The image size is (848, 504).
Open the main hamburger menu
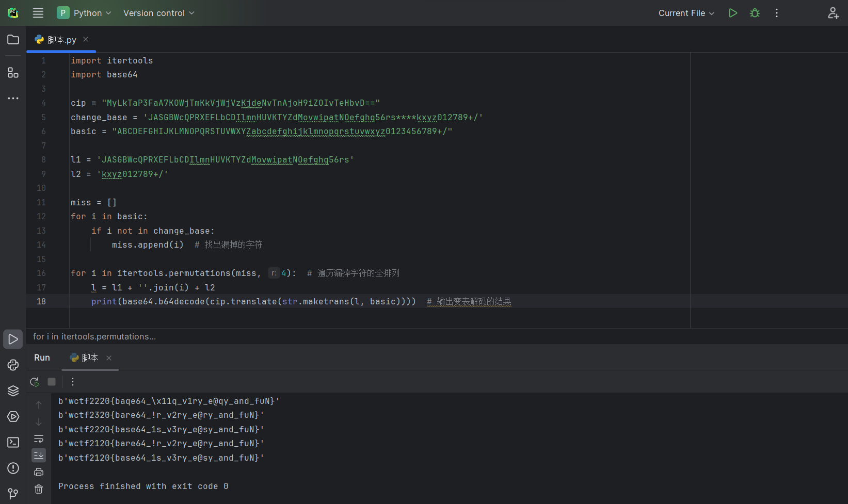point(38,13)
